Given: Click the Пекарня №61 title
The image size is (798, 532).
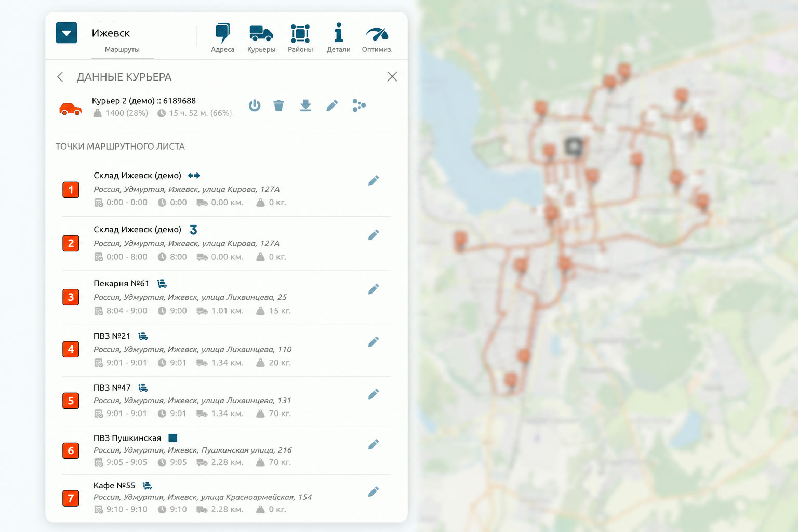Looking at the screenshot, I should click(121, 283).
